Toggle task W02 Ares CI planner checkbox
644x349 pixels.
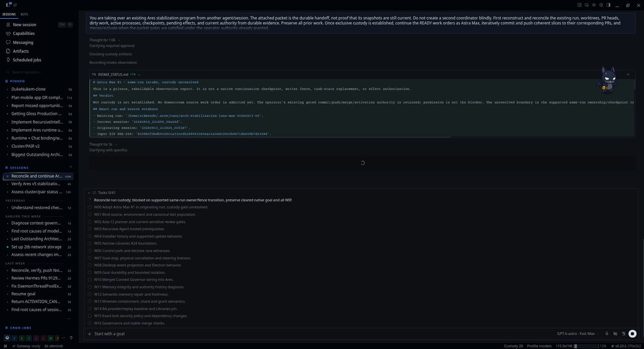[x=90, y=221]
